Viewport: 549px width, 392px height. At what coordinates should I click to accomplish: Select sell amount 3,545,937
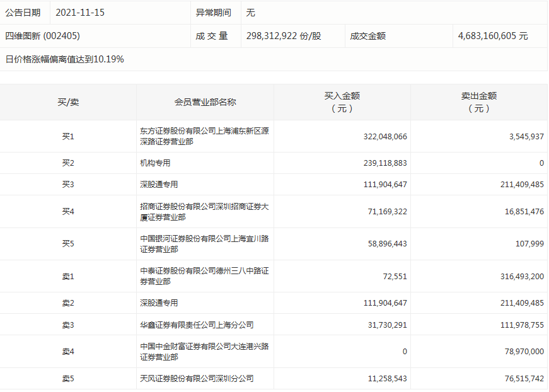click(526, 137)
